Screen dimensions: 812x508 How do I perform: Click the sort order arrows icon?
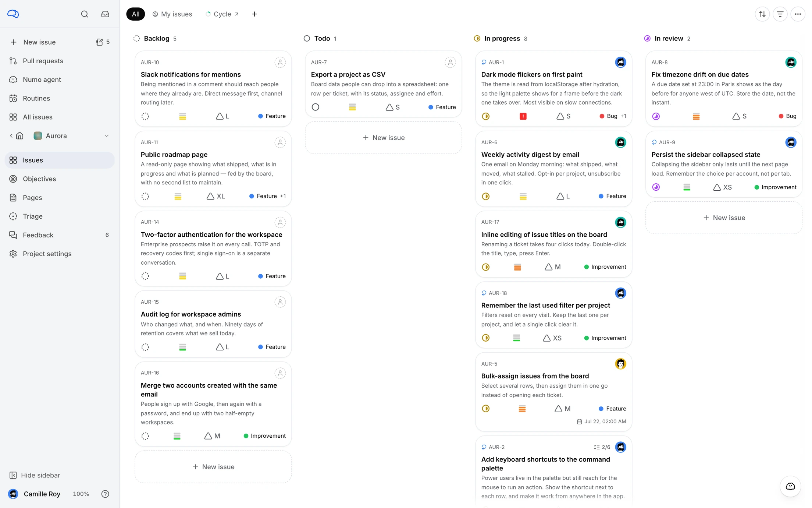coord(762,14)
